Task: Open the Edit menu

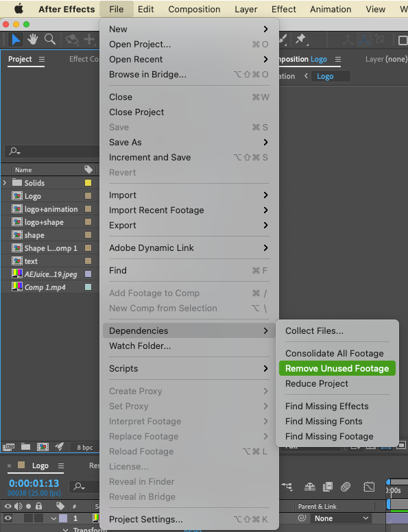Action: (145, 9)
